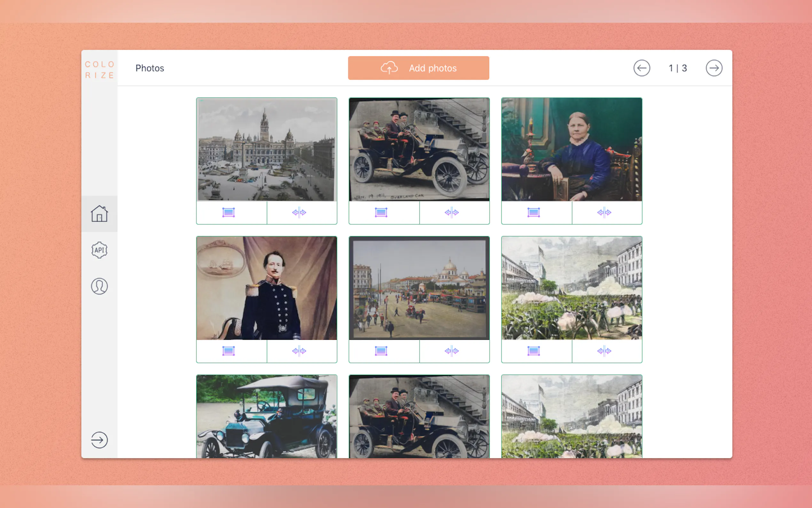This screenshot has width=812, height=508.
Task: Open the Home section in sidebar
Action: [99, 214]
